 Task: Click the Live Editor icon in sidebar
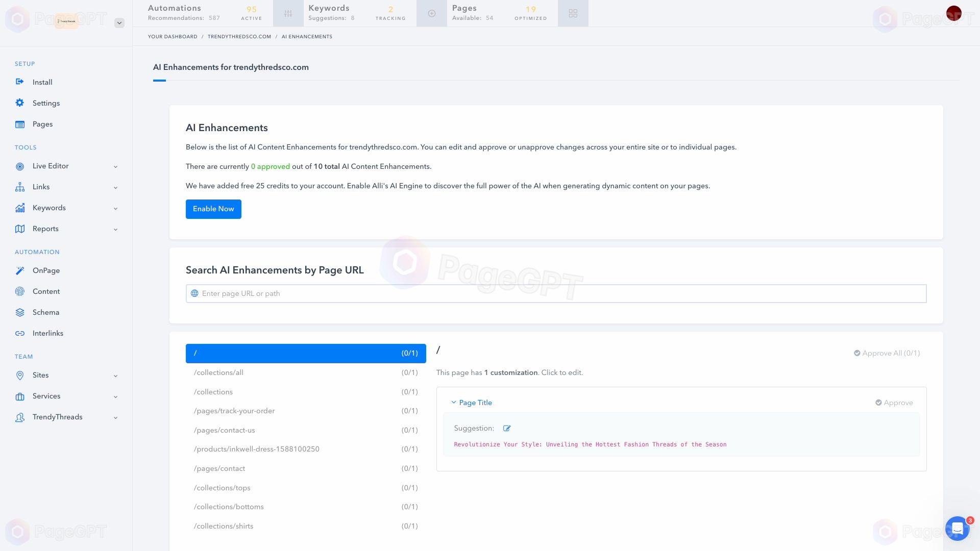coord(19,165)
